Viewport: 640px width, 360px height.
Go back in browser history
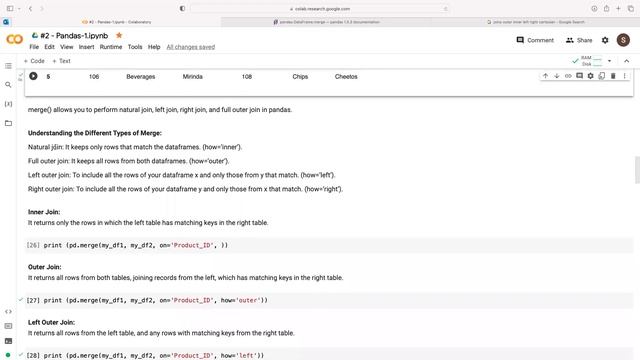[x=30, y=9]
